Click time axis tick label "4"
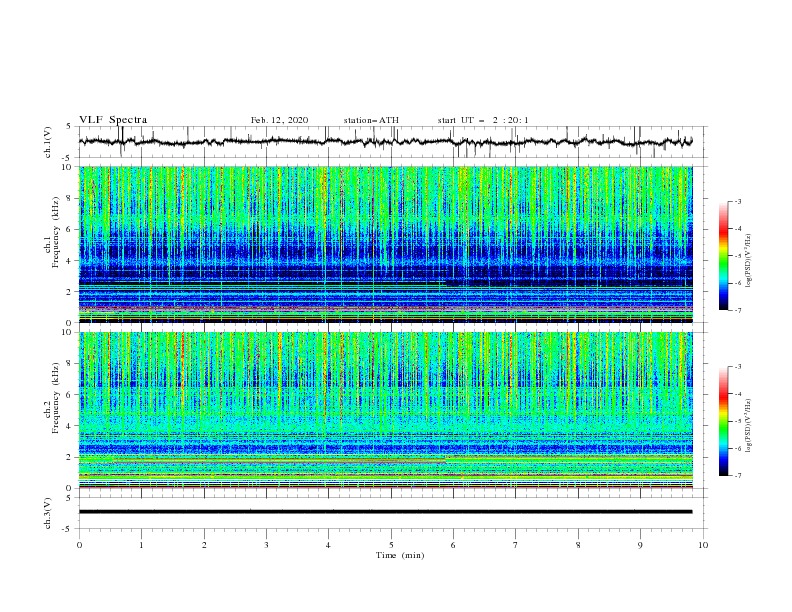 point(328,545)
